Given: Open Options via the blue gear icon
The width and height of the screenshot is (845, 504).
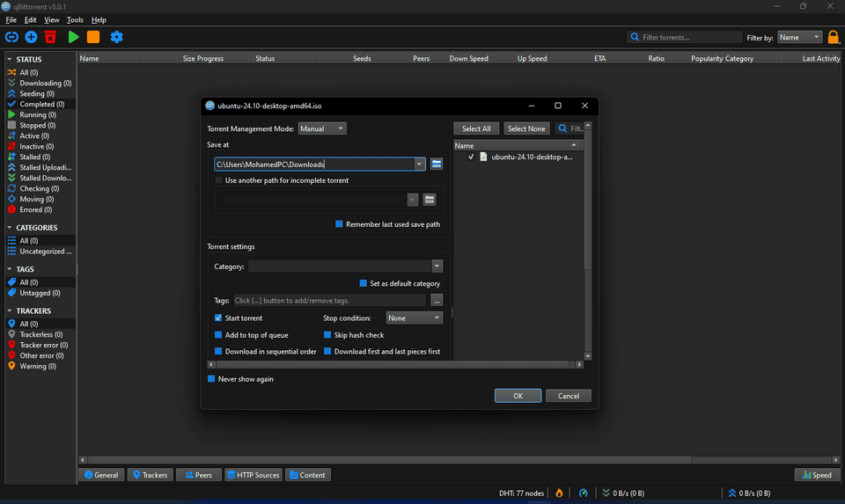Looking at the screenshot, I should click(x=116, y=37).
